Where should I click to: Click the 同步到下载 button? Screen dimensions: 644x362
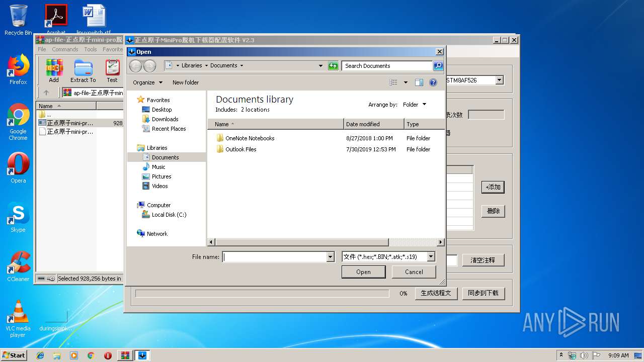tap(483, 293)
